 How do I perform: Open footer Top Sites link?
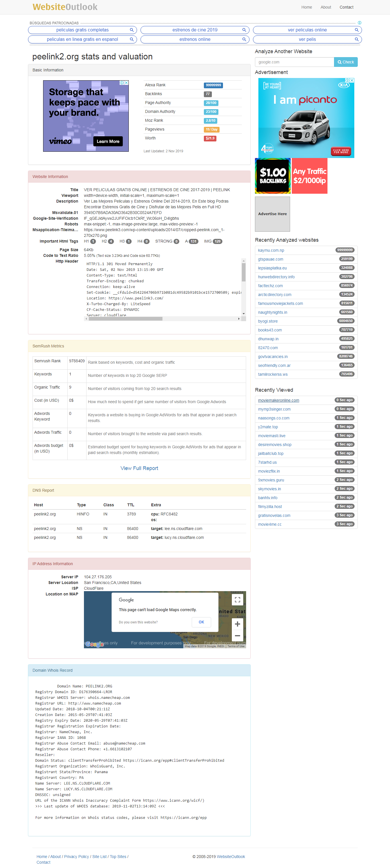(x=118, y=857)
